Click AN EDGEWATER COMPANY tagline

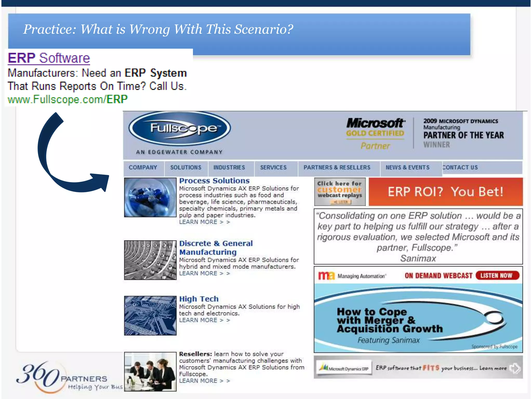[179, 152]
